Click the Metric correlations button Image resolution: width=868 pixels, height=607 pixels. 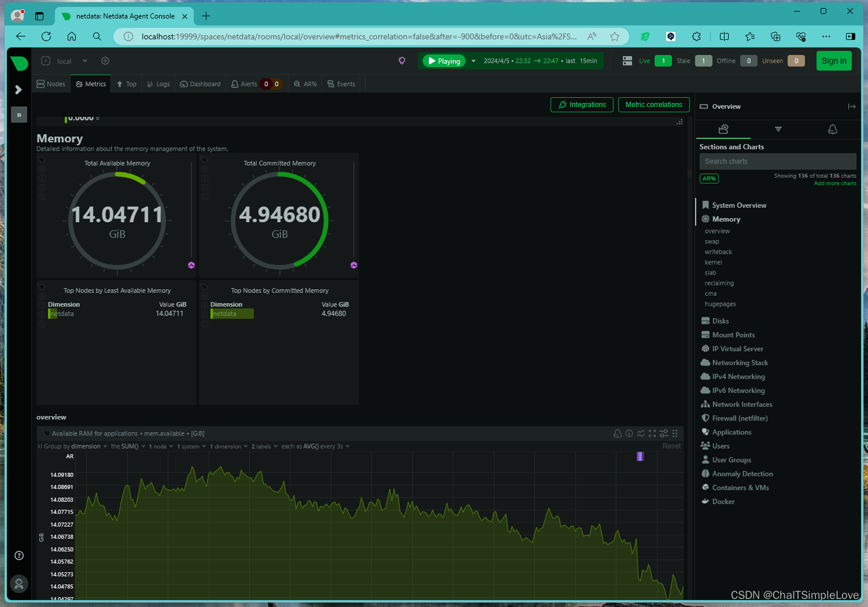[x=653, y=105]
